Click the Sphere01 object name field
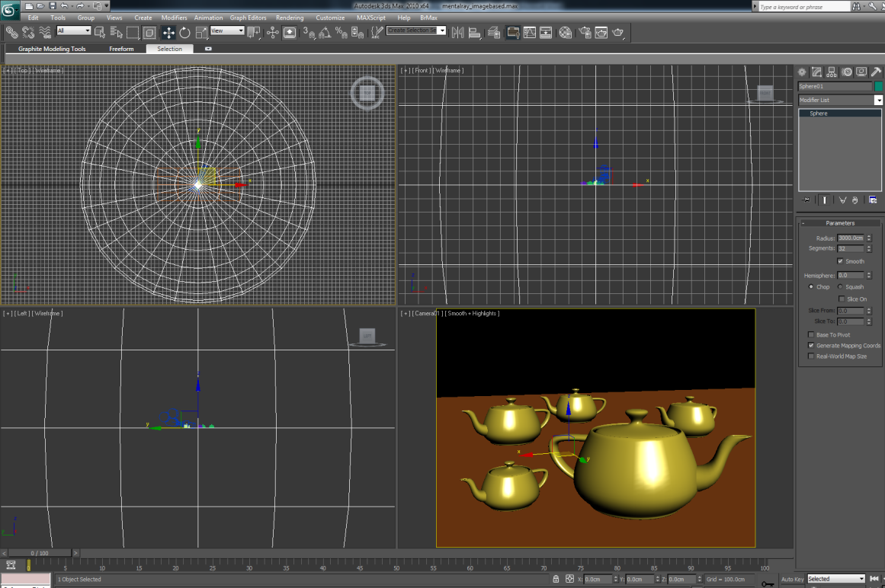 pyautogui.click(x=835, y=86)
